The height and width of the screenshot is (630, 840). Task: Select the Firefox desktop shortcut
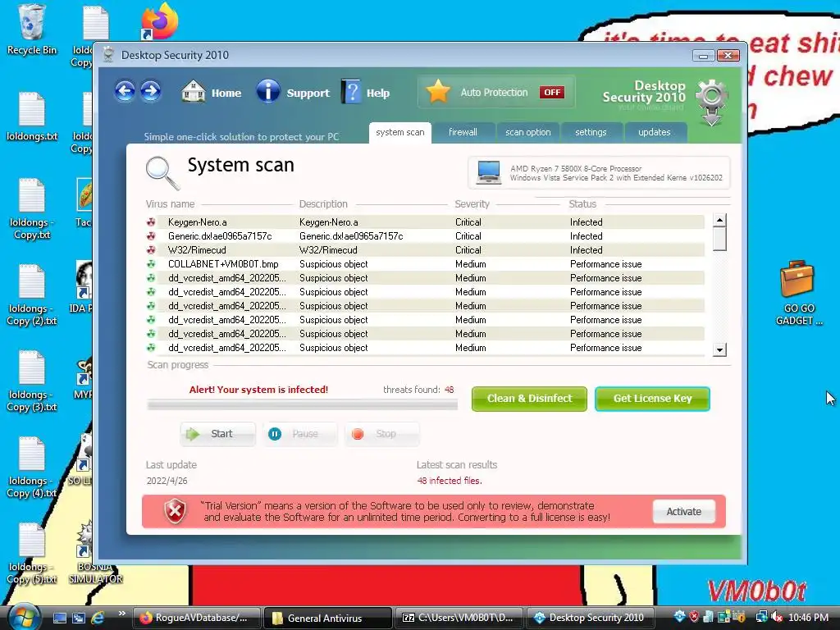pyautogui.click(x=159, y=22)
